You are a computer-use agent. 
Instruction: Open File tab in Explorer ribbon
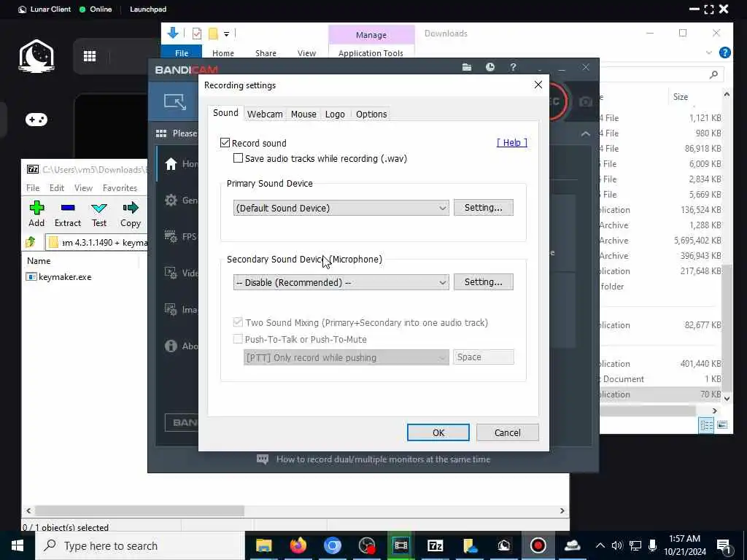[x=182, y=52]
